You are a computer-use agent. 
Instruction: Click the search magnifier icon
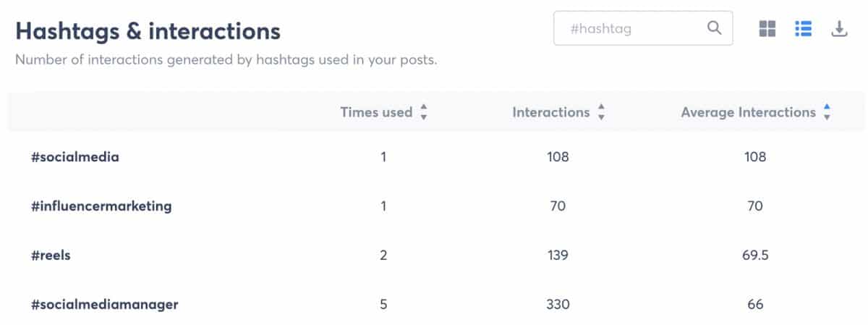pyautogui.click(x=714, y=28)
